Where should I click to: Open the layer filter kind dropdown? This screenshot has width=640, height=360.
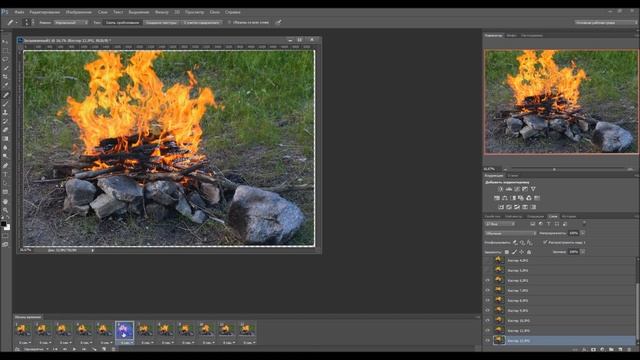pos(500,224)
